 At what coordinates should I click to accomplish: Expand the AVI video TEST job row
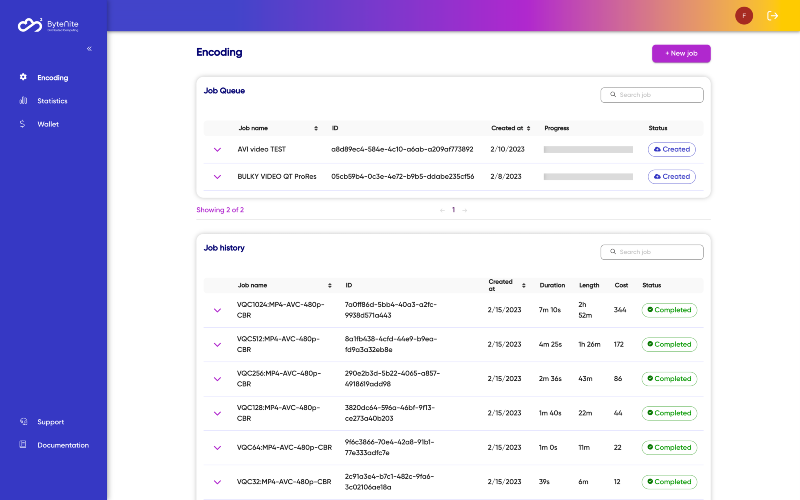tap(217, 149)
